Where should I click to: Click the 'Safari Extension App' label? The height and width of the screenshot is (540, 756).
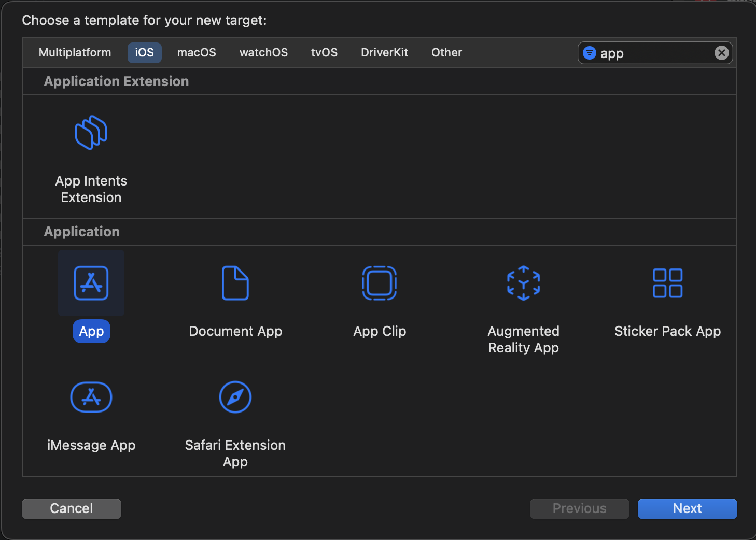tap(235, 453)
